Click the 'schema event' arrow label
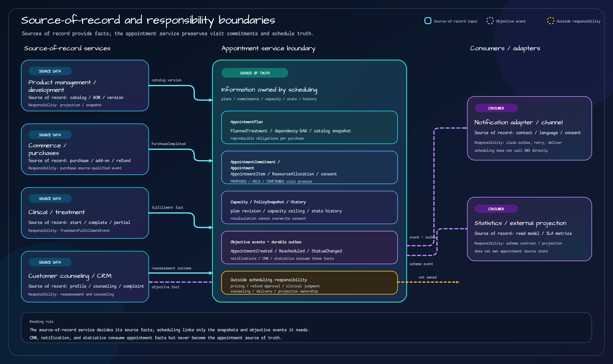This screenshot has width=613, height=364. 421,264
